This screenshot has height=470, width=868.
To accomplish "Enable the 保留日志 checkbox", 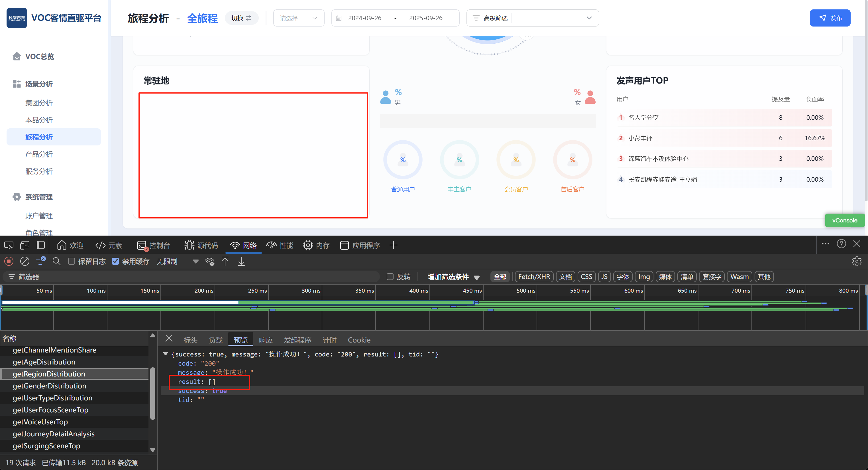I will [x=72, y=261].
